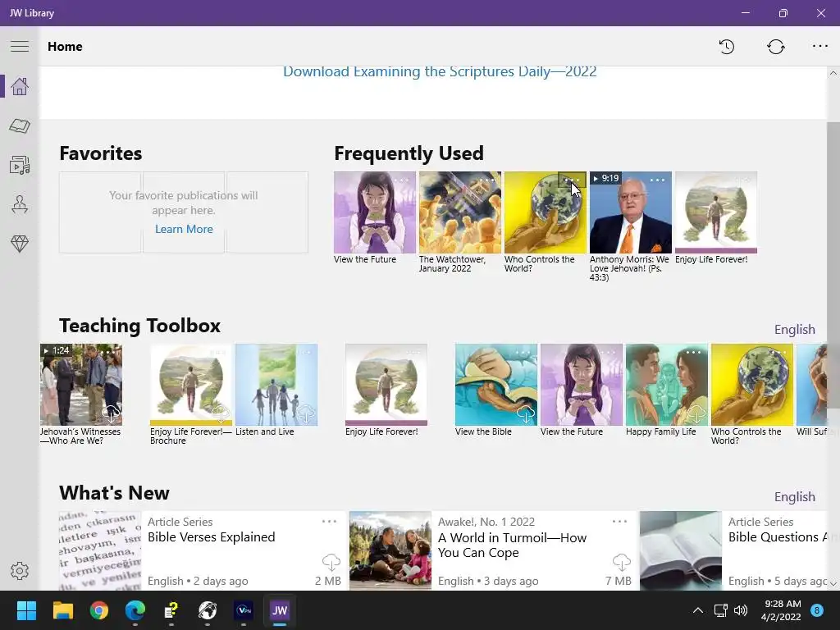Open the Meetings section in sidebar
Image resolution: width=840 pixels, height=630 pixels.
click(x=20, y=204)
